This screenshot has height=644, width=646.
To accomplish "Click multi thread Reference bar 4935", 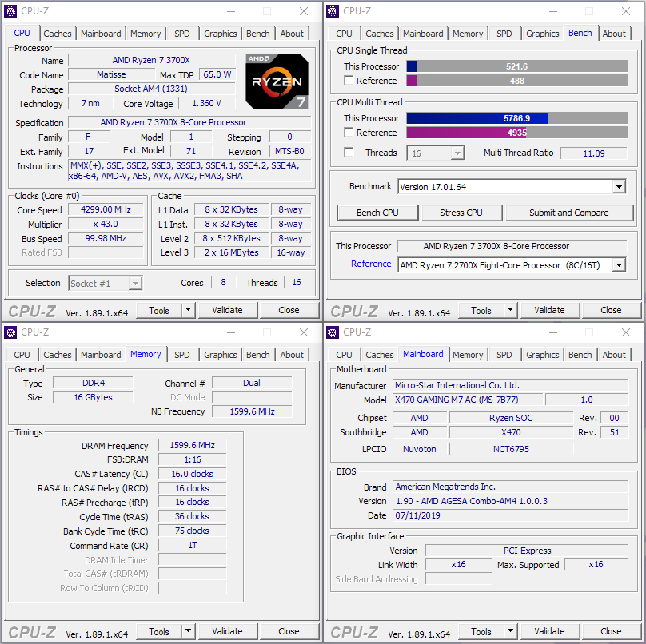I will click(516, 133).
